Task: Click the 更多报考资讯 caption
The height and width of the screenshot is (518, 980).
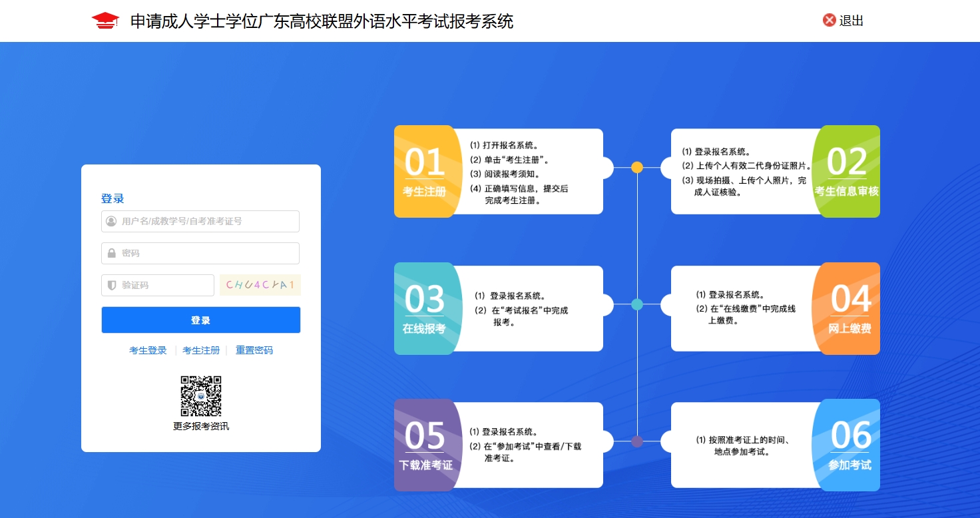Action: [x=201, y=426]
